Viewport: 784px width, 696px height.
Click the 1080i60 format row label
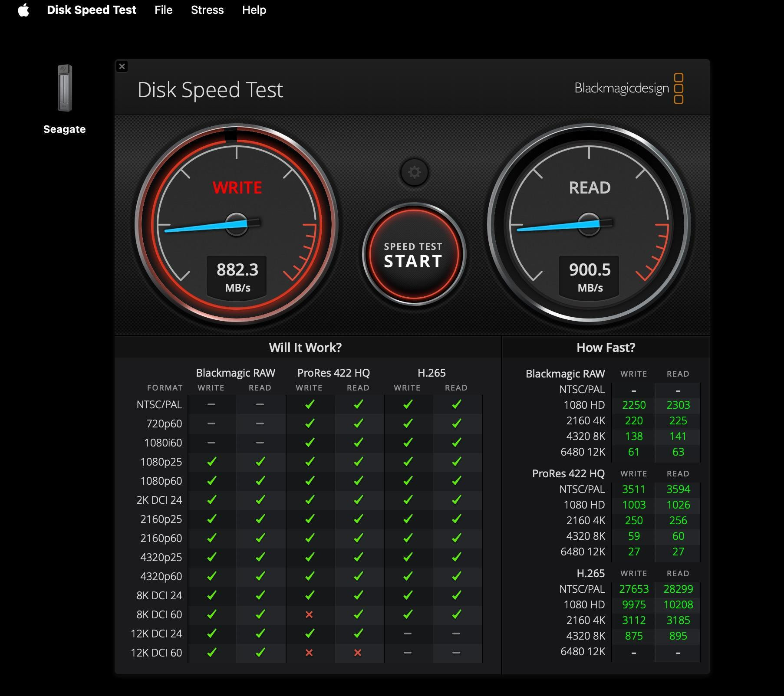[163, 443]
